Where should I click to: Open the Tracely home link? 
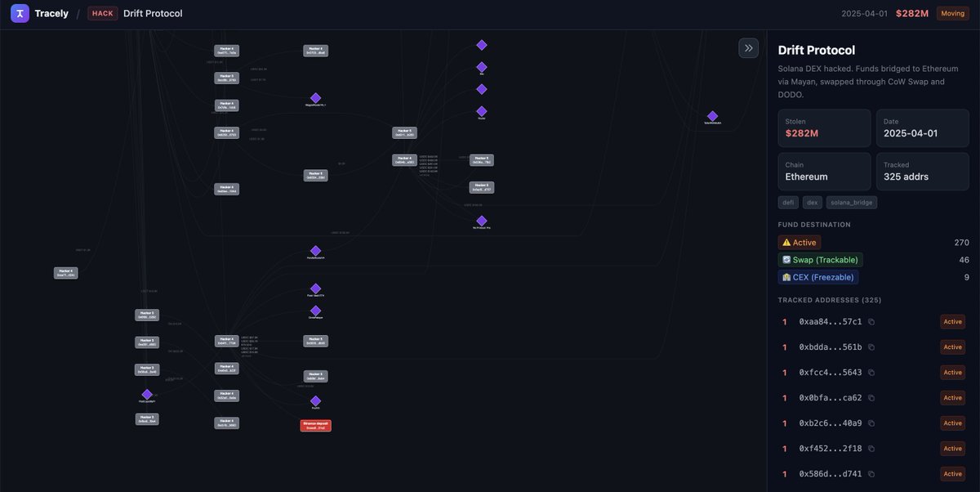point(51,13)
